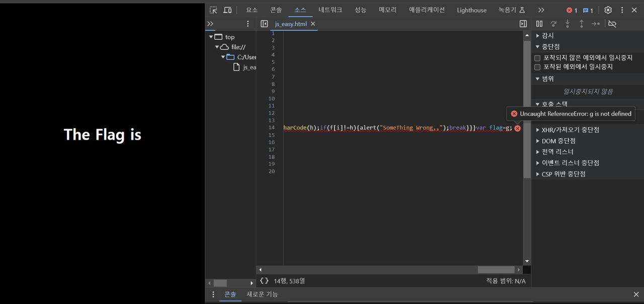Click the step out of function icon
This screenshot has width=644, height=304.
tap(582, 24)
